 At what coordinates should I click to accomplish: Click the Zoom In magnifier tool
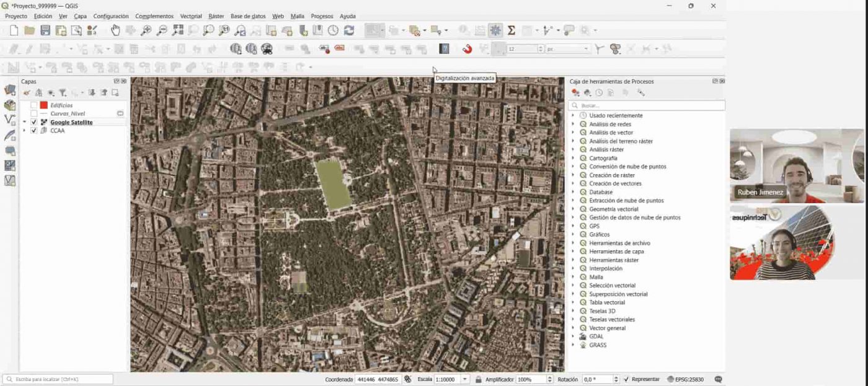coord(146,30)
